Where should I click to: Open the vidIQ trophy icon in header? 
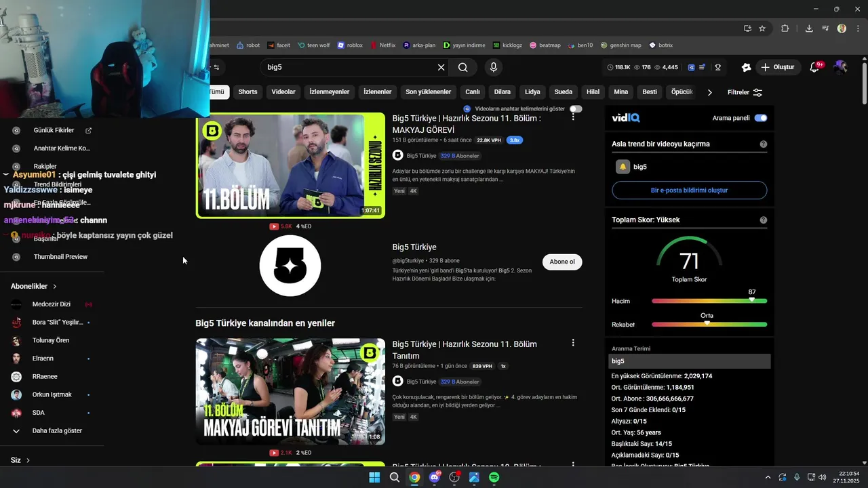[x=717, y=67]
